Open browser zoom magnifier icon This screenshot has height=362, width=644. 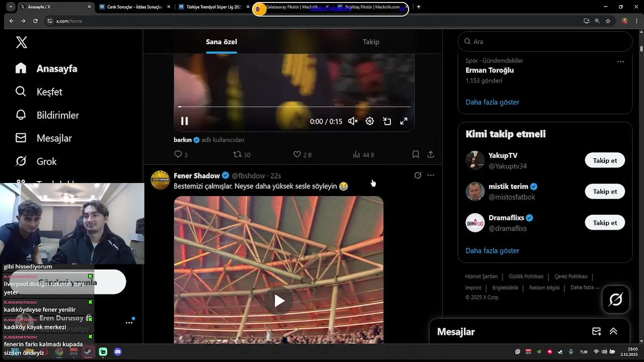(x=597, y=21)
